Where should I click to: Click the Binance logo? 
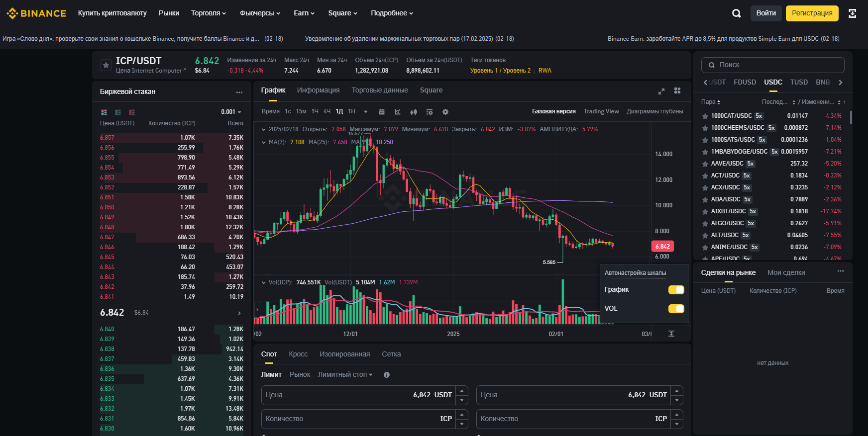(x=36, y=13)
